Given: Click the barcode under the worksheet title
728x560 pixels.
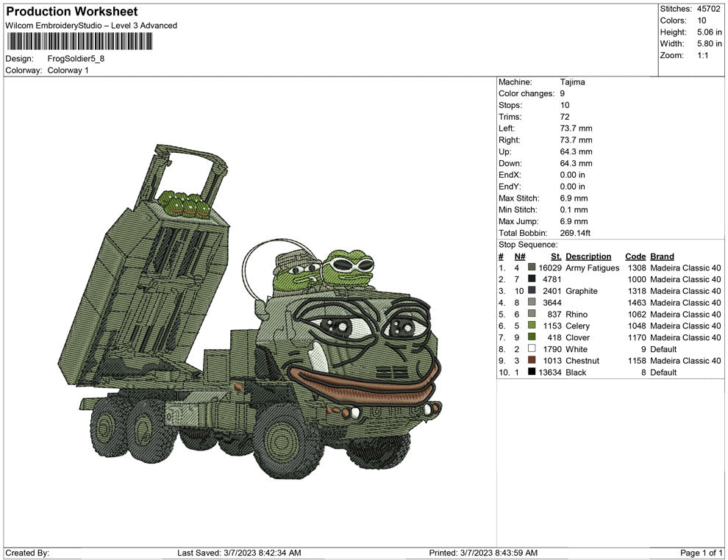Looking at the screenshot, I should (x=79, y=41).
